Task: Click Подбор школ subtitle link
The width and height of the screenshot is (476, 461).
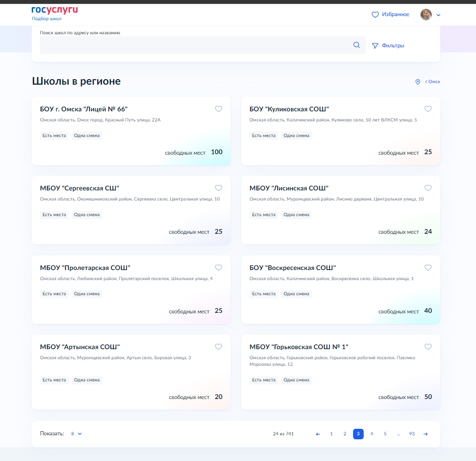Action: [x=46, y=19]
